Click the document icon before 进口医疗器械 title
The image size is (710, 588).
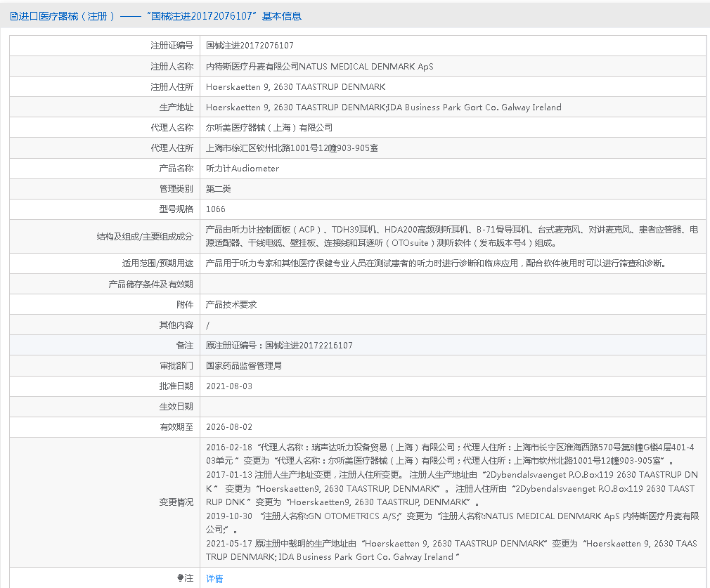13,16
